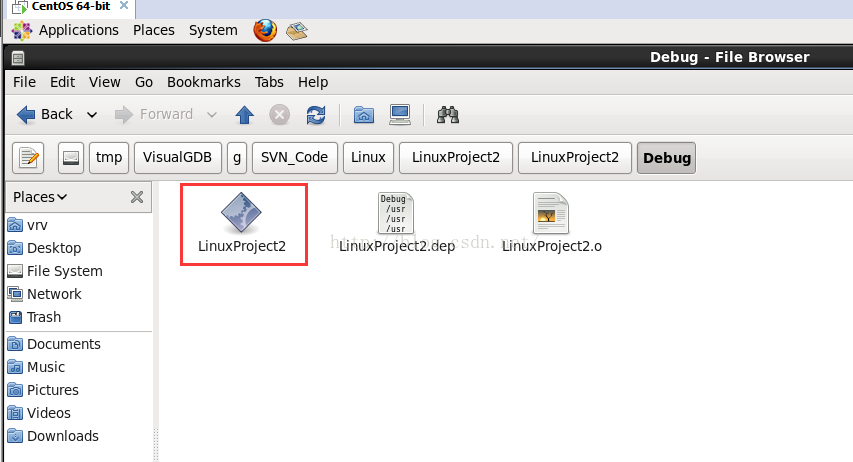Jump to the first LinuxProject2 path button

coord(456,158)
